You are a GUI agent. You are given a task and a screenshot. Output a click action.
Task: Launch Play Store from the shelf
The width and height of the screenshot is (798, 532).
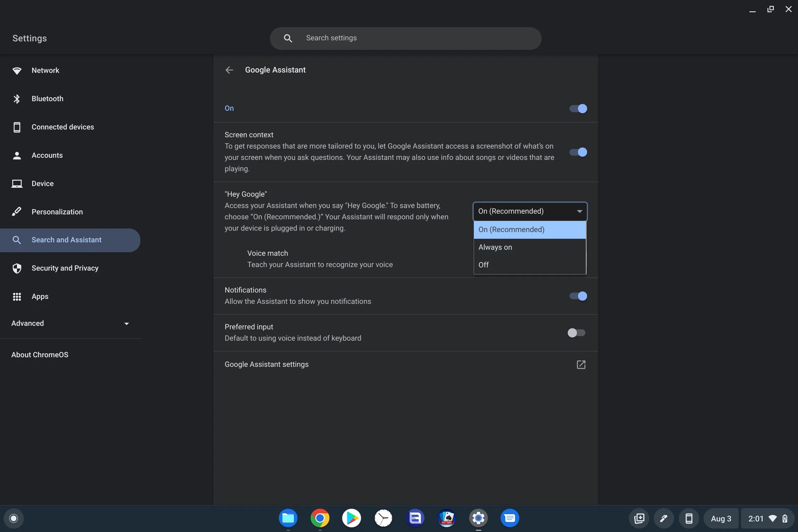[x=351, y=518]
